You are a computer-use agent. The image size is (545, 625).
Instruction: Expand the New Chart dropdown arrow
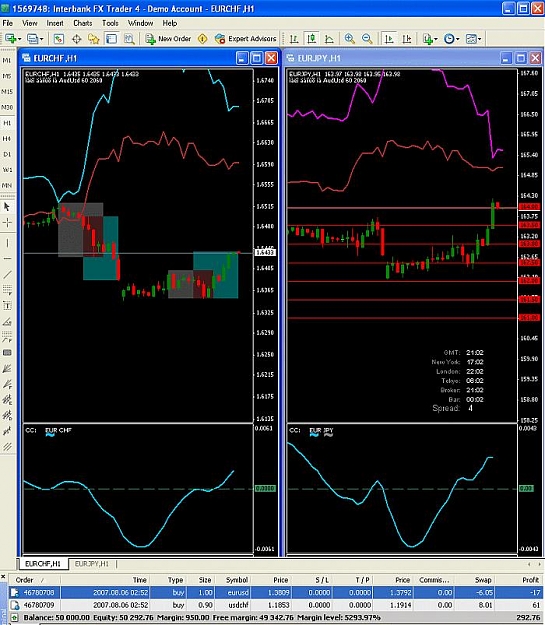click(x=20, y=39)
